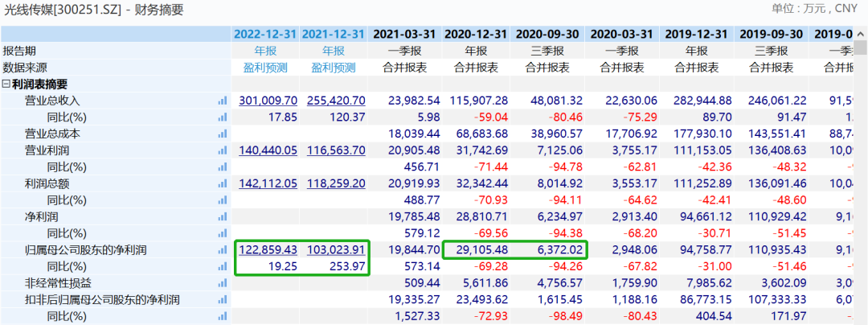868x325 pixels.
Task: Select the 扣非后归属母公司股东的净利润 row label
Action: 102,300
